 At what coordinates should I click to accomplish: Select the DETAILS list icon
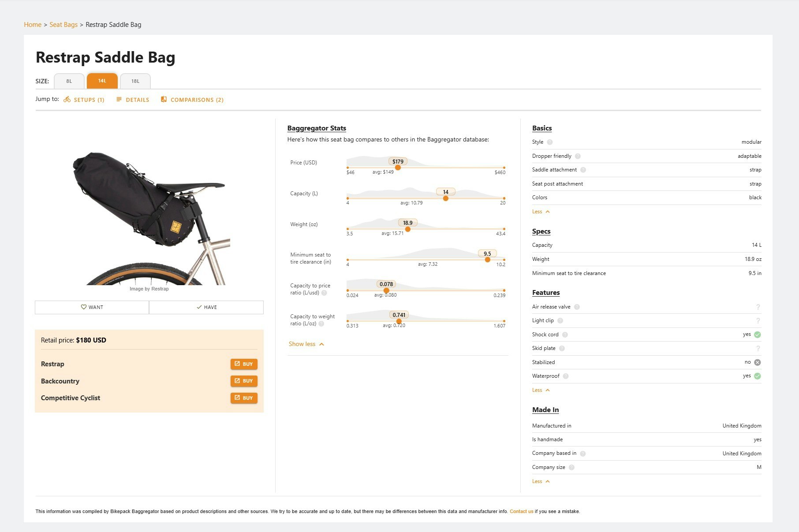point(119,100)
